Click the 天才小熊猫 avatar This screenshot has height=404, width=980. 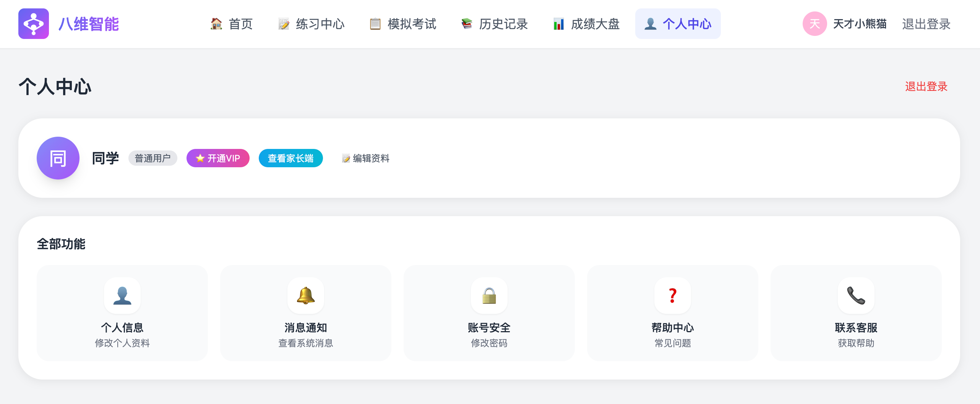815,24
